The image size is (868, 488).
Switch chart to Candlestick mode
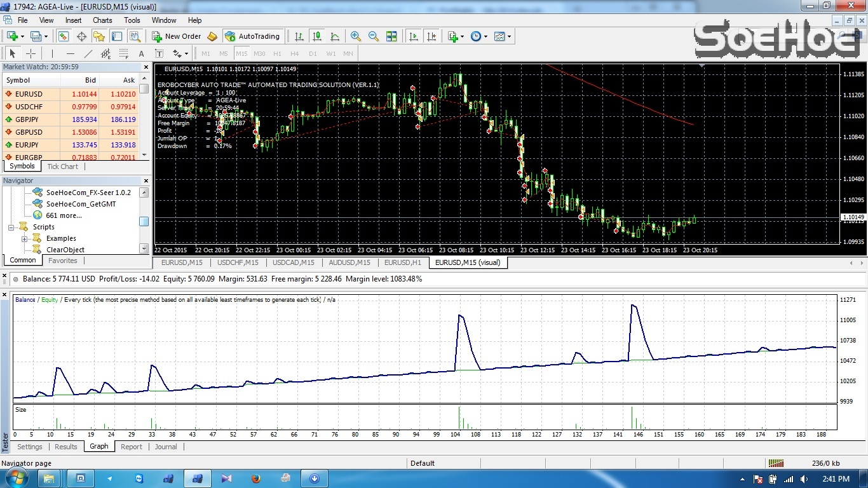(x=318, y=36)
